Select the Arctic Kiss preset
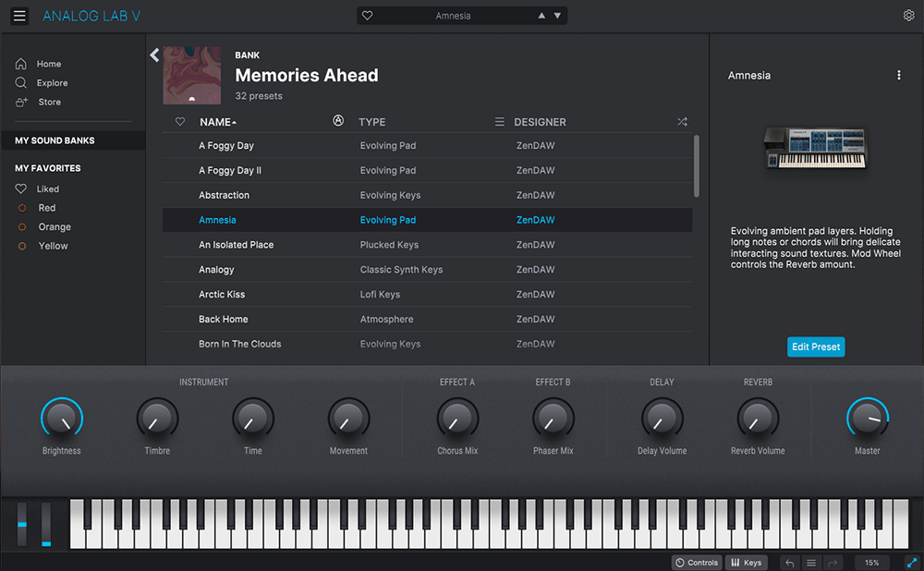Viewport: 924px width, 571px height. click(x=427, y=294)
